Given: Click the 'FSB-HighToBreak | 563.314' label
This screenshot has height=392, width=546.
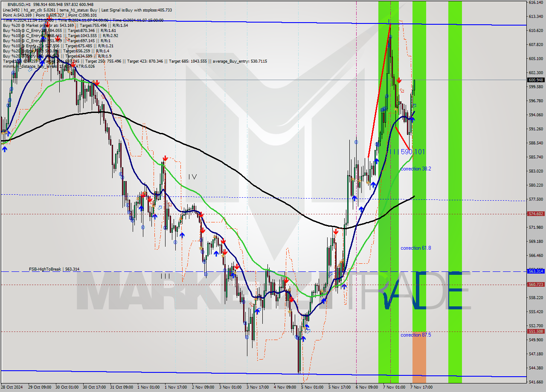Looking at the screenshot, I should [x=54, y=269].
